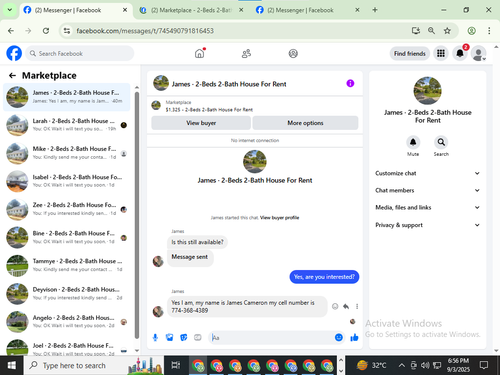Choose a GIF icon

(198, 338)
